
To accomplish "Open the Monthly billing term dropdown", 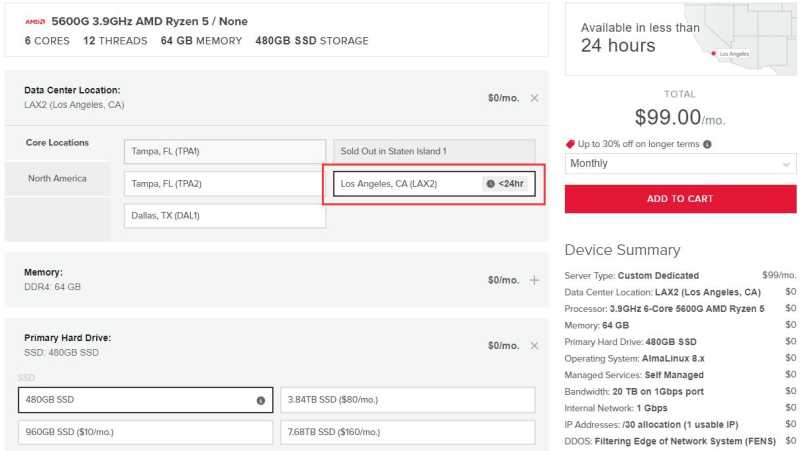I will (680, 164).
